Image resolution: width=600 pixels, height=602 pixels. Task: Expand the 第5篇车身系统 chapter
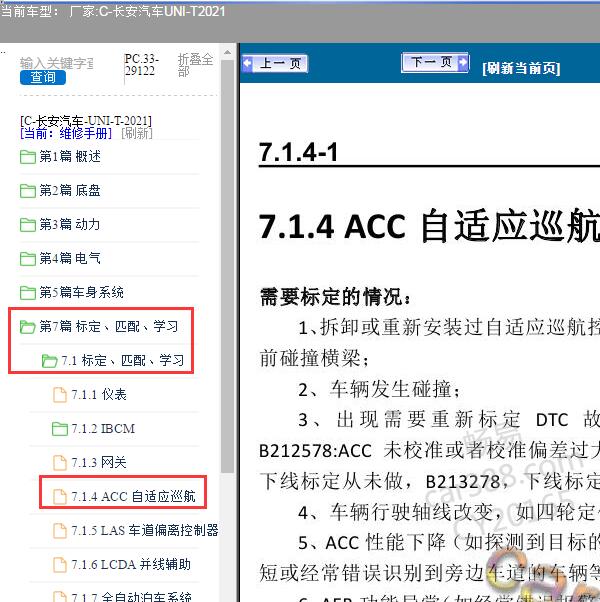tap(81, 293)
